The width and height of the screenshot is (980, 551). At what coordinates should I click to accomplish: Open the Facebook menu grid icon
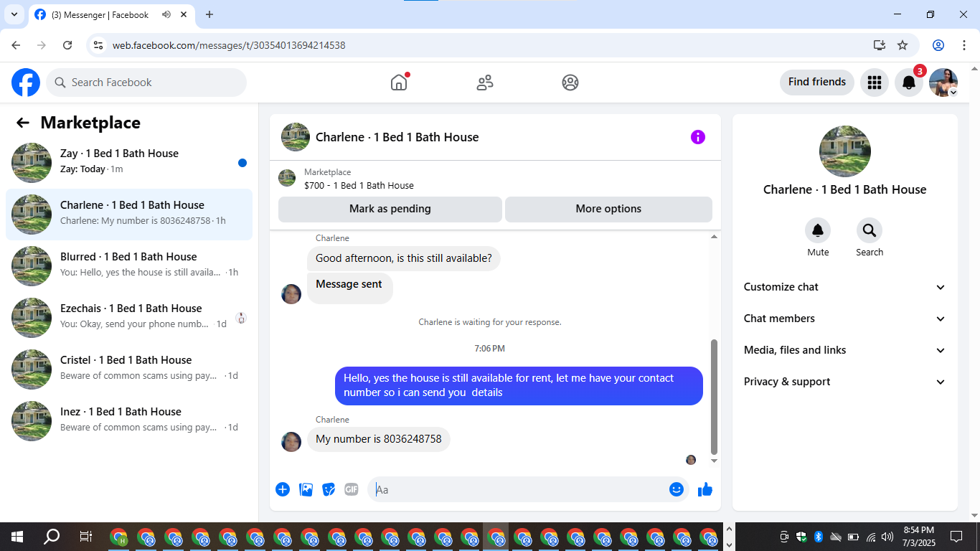[x=875, y=83]
